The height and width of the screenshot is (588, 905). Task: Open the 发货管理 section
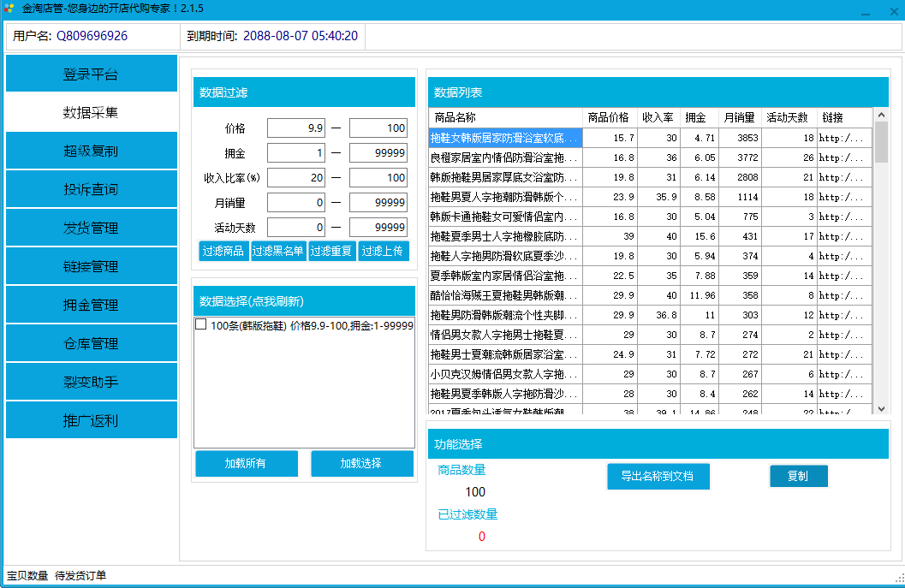91,227
